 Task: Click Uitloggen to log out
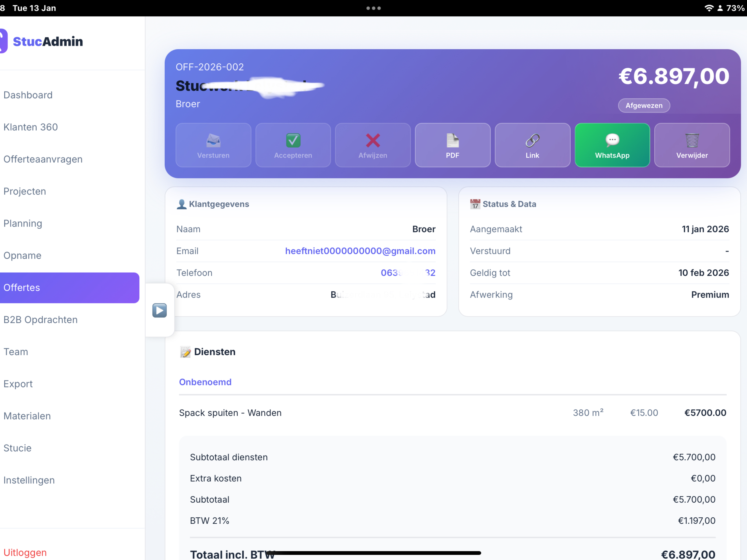25,552
